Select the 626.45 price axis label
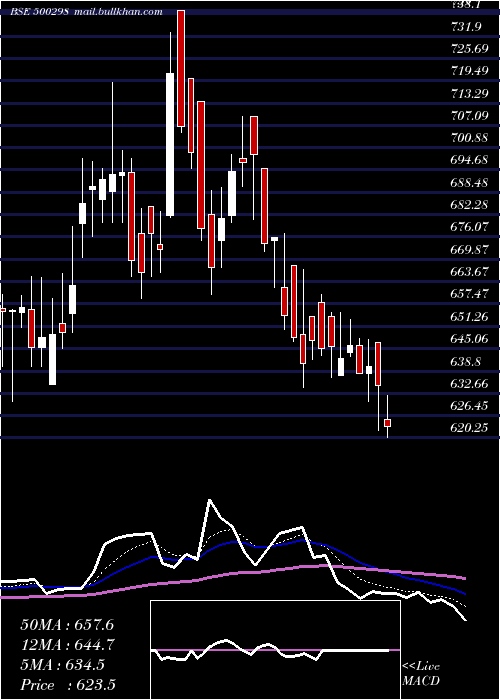The image size is (500, 700). [469, 405]
